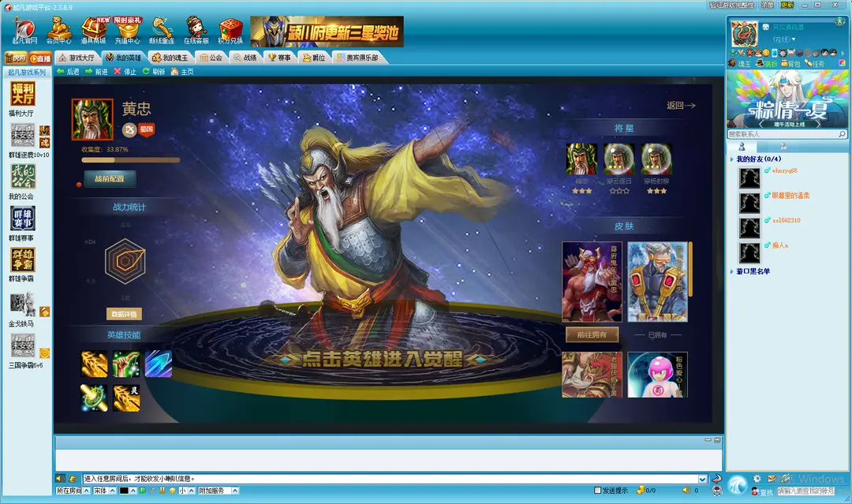Open the 装扮 dress-up icon
852x504 pixels.
(767, 64)
